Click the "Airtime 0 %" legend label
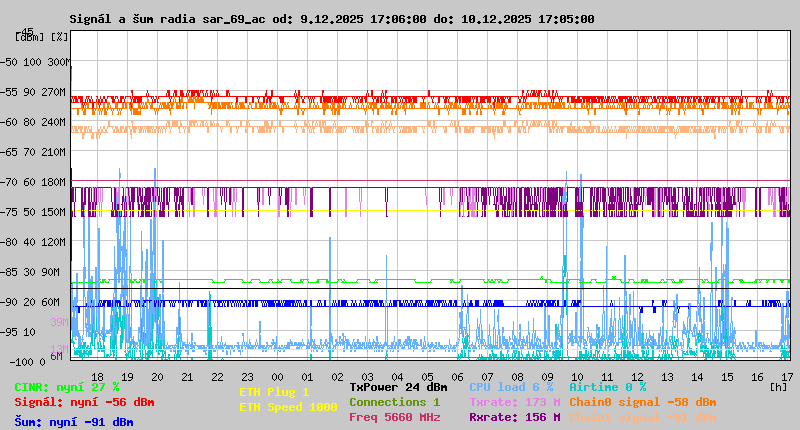The image size is (800, 430). coord(608,387)
